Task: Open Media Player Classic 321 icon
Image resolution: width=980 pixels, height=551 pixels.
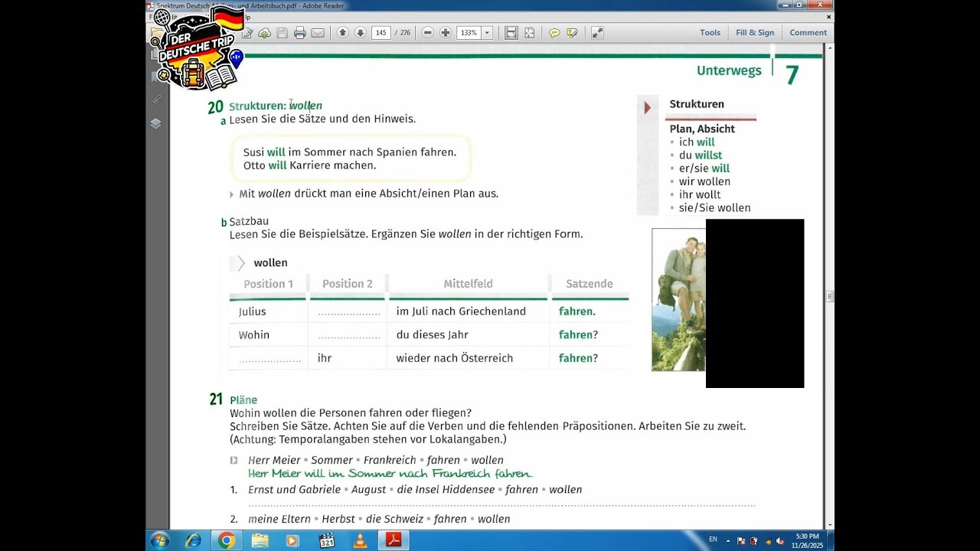Action: pos(327,540)
